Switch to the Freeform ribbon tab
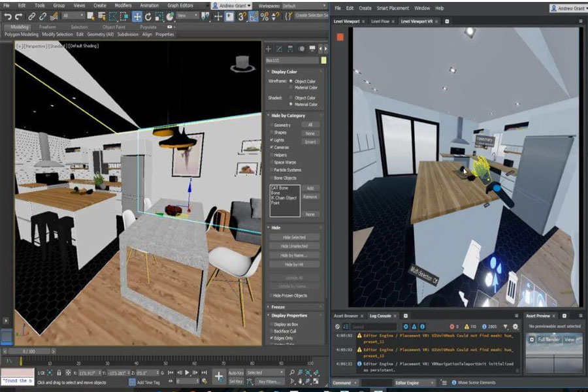 (x=47, y=27)
